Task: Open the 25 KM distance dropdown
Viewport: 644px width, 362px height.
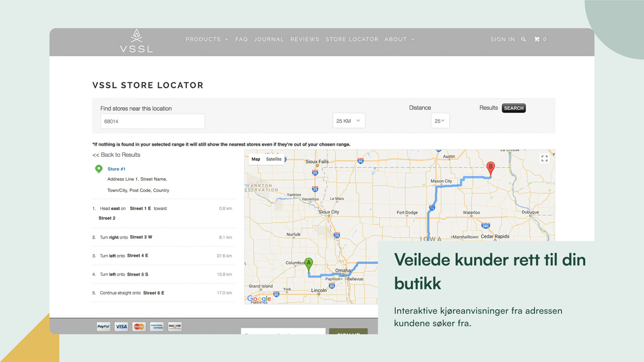Action: [349, 121]
